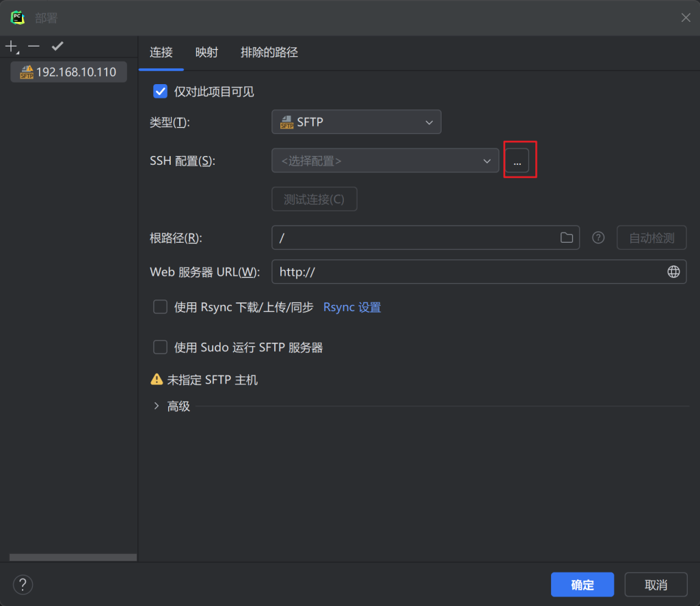Screen dimensions: 700x606
Task: Enable 使用 Sudo 运行 SFTP 服务器 checkbox
Action: pos(161,347)
